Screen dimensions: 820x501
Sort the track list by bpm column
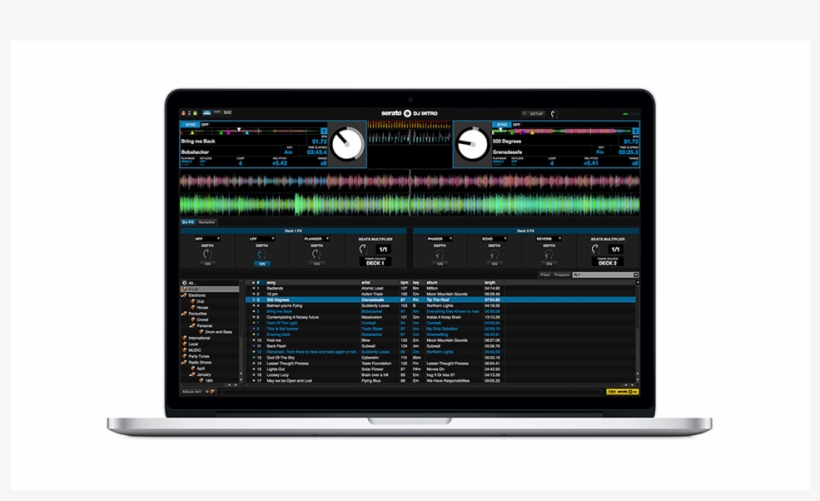click(404, 282)
